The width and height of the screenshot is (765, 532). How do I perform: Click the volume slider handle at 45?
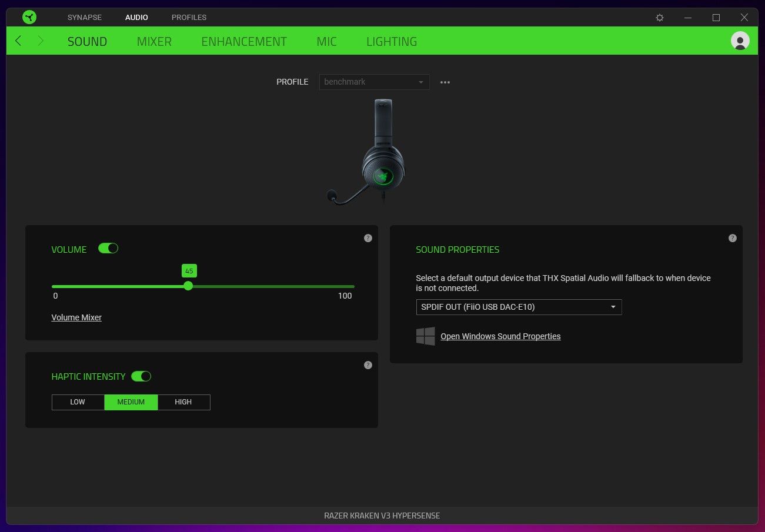coord(188,286)
